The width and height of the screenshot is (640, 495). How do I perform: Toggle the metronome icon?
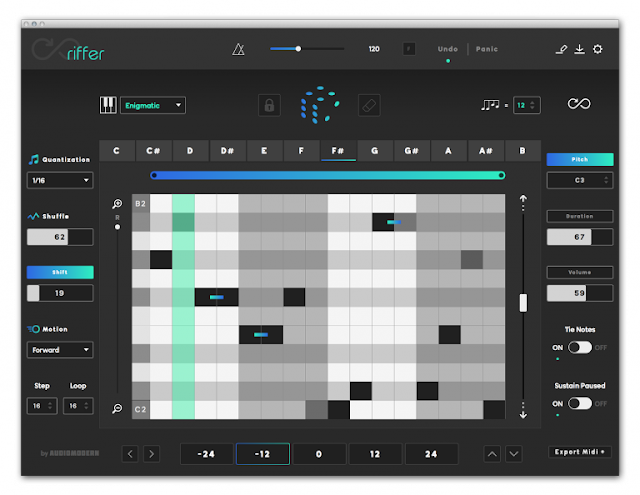click(238, 49)
